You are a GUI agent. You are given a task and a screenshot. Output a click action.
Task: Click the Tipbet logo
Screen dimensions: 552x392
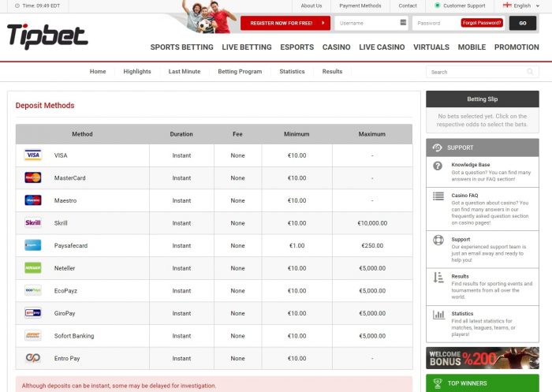[47, 36]
